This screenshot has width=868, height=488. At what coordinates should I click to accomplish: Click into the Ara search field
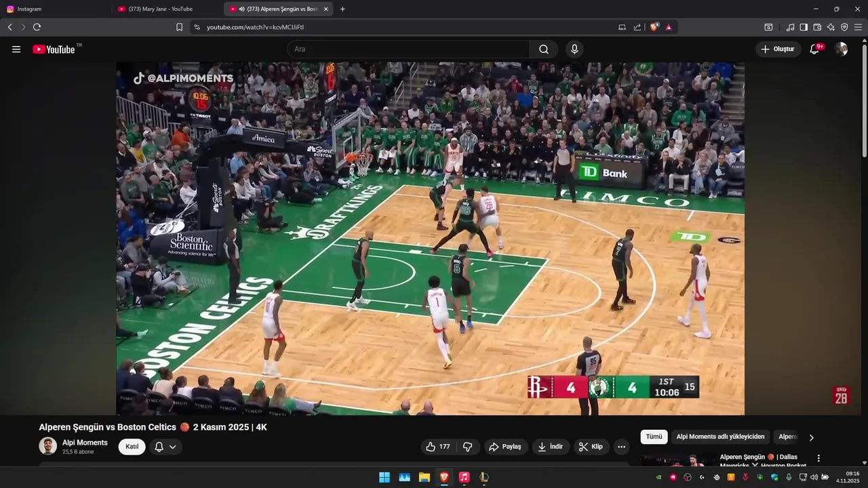(408, 49)
